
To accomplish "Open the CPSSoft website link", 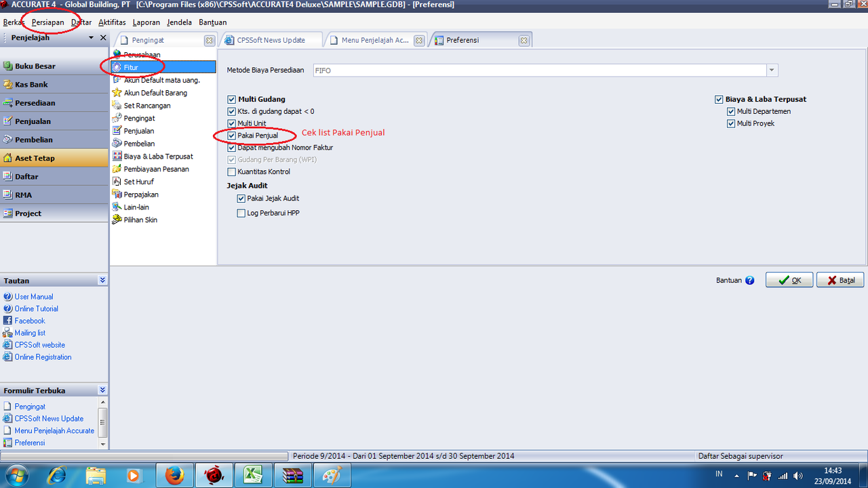I will click(40, 345).
